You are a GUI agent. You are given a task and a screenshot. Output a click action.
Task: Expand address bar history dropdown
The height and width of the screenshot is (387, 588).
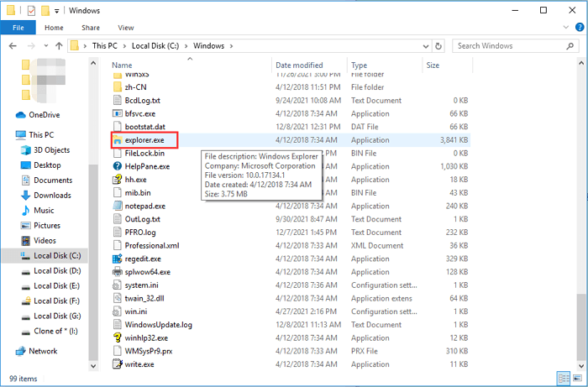tap(426, 46)
